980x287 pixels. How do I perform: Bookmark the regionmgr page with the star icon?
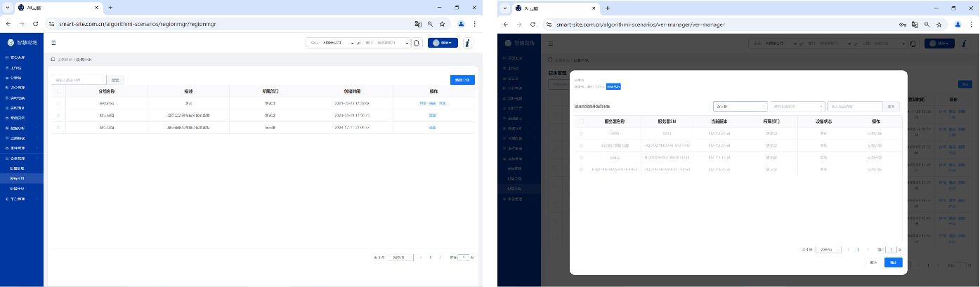(x=442, y=23)
